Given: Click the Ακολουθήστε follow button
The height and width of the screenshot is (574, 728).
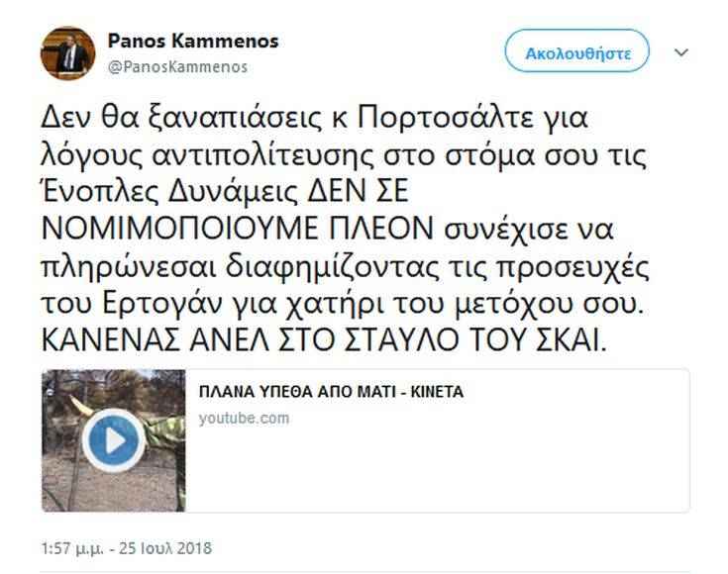Looking at the screenshot, I should 577,51.
